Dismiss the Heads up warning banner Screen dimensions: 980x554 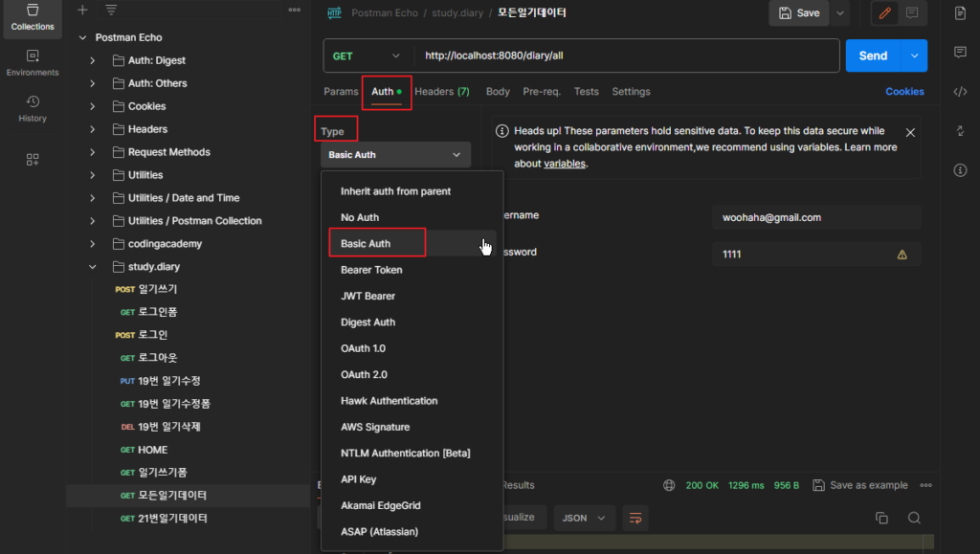click(911, 132)
